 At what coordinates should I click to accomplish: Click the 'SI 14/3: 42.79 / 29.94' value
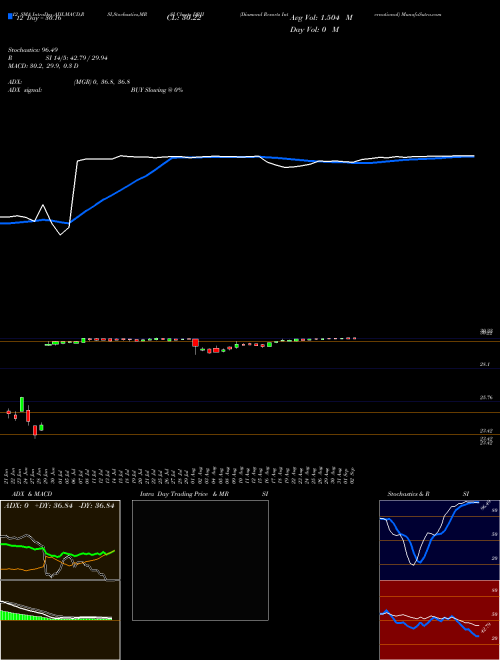pyautogui.click(x=77, y=58)
